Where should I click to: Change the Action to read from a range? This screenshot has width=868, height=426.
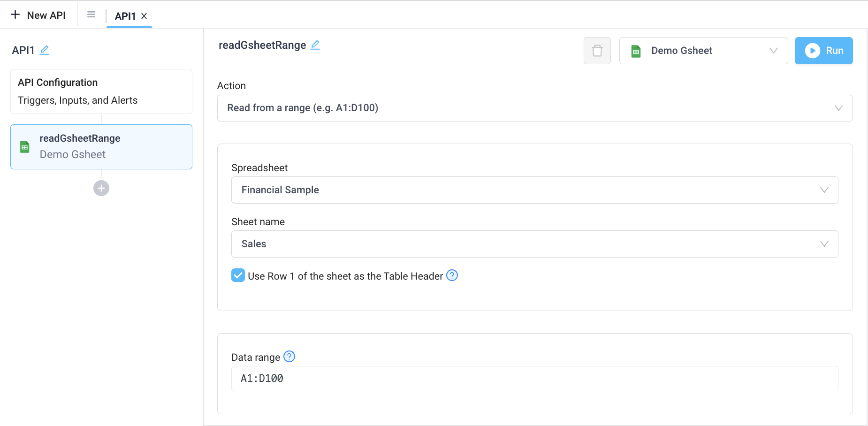[x=534, y=108]
